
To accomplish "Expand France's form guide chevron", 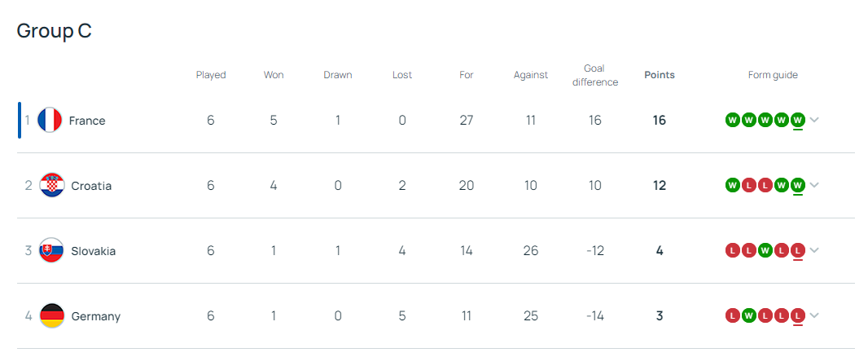I will click(814, 120).
